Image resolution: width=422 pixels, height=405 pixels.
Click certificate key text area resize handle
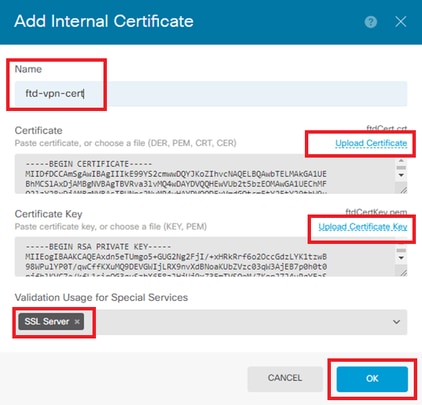[403, 272]
